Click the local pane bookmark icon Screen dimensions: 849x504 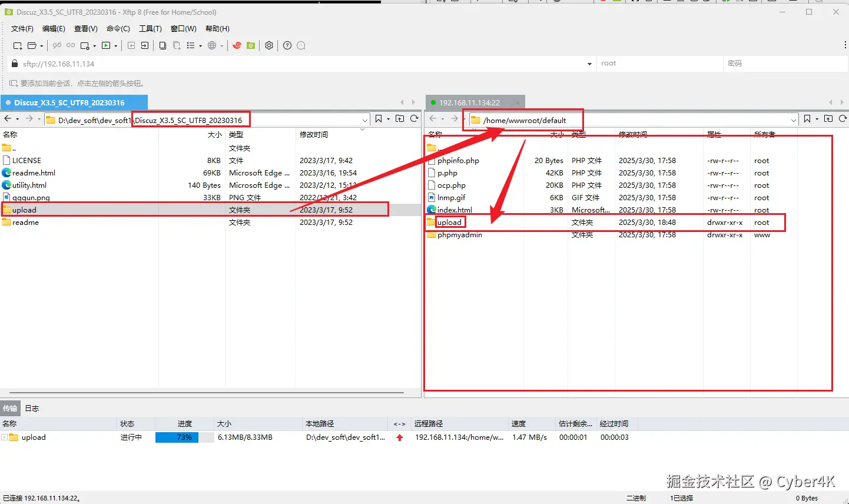(x=379, y=119)
